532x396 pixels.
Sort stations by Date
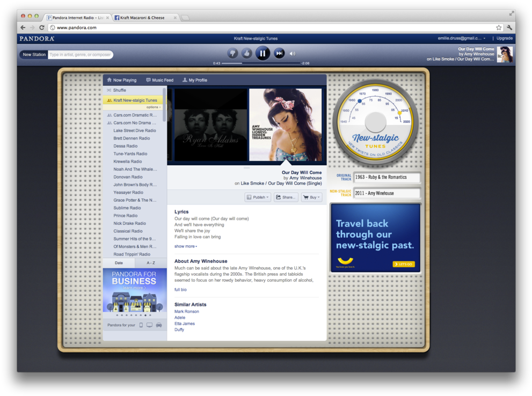[119, 263]
